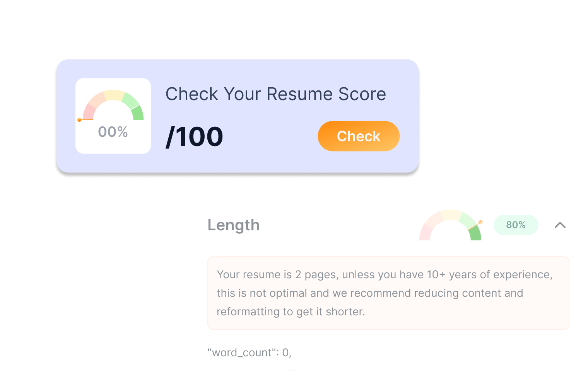
Task: Click the 00% percentage label
Action: pyautogui.click(x=113, y=132)
